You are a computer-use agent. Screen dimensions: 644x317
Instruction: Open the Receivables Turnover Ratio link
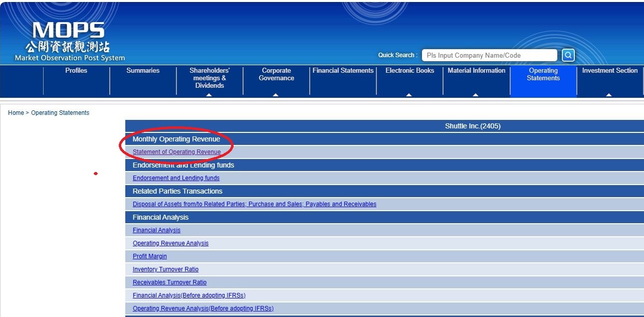click(169, 282)
